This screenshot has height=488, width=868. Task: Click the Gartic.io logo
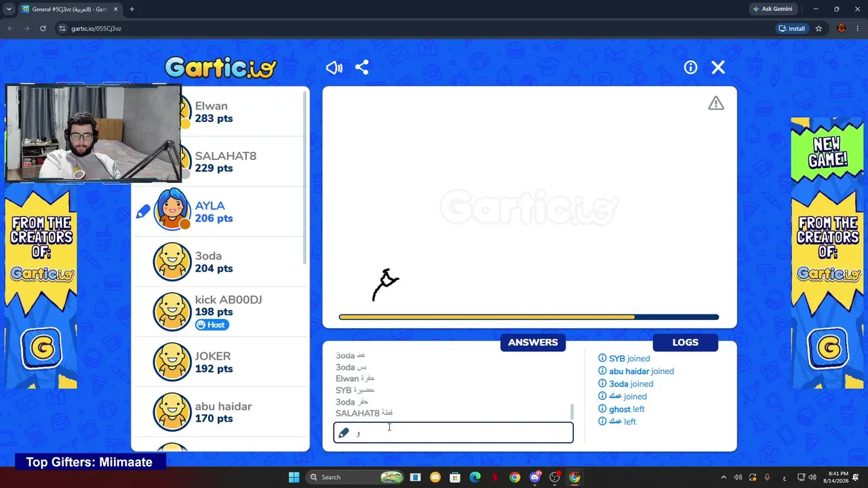point(220,67)
